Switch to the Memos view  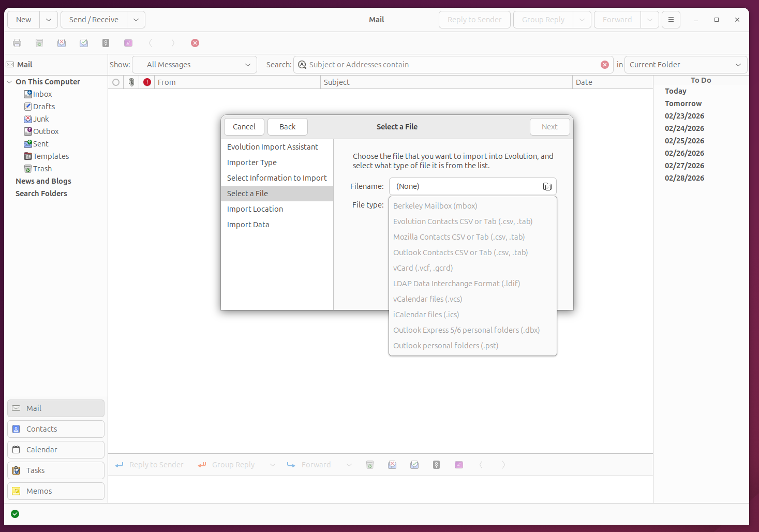tap(56, 491)
